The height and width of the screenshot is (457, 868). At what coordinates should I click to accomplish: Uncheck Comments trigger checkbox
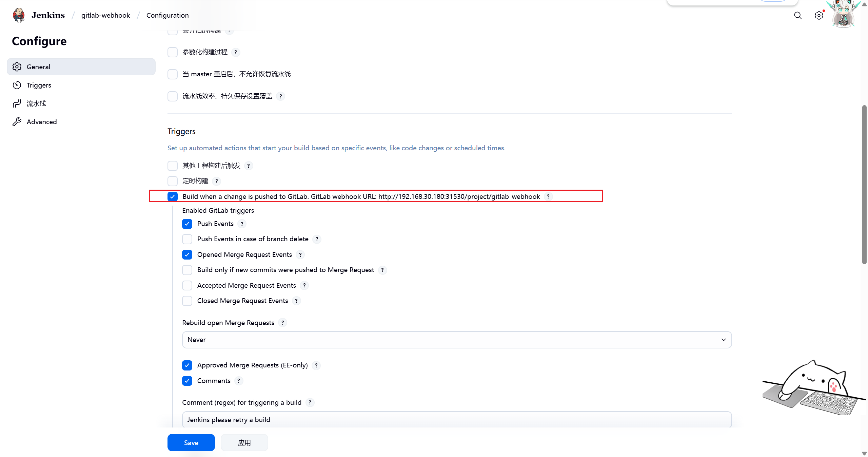pyautogui.click(x=187, y=381)
